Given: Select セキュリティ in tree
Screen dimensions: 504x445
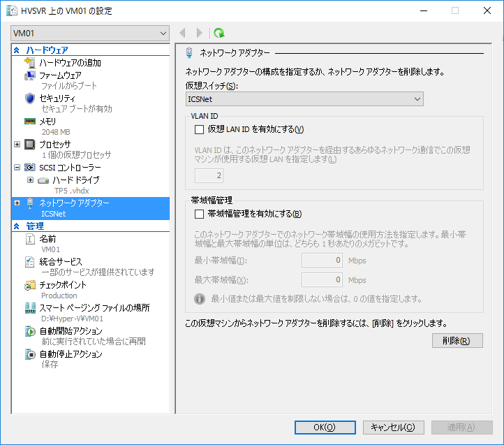Looking at the screenshot, I should (x=57, y=99).
